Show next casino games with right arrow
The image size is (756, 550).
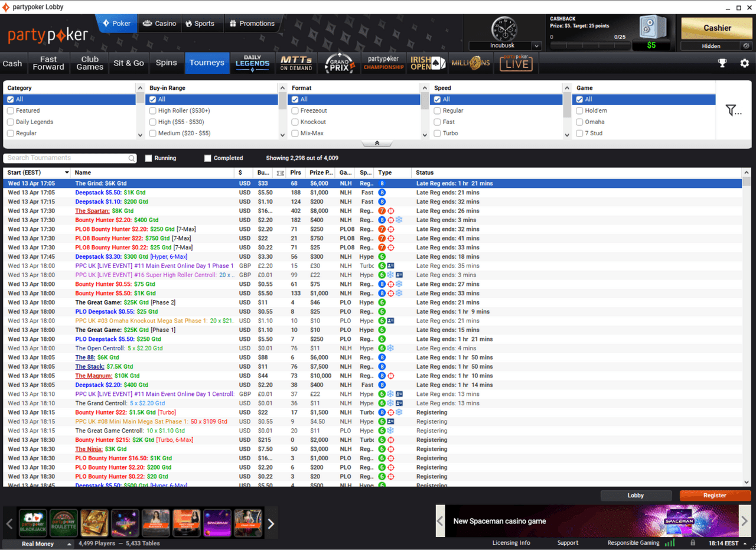click(x=271, y=523)
